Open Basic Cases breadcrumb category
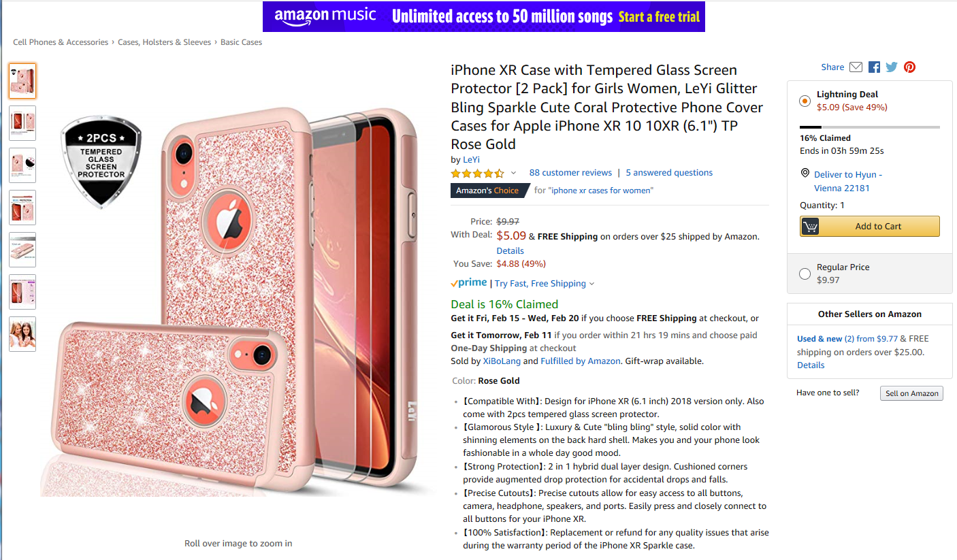This screenshot has width=957, height=560. click(241, 42)
